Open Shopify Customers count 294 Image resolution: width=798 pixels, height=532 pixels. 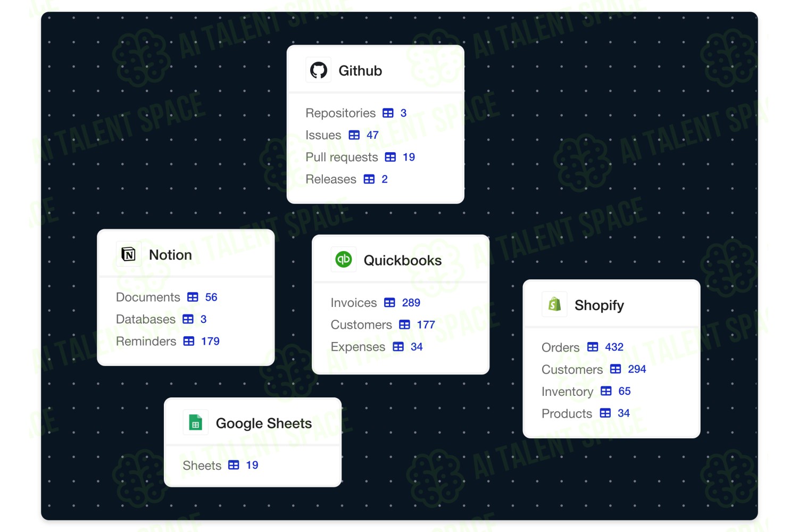tap(637, 369)
